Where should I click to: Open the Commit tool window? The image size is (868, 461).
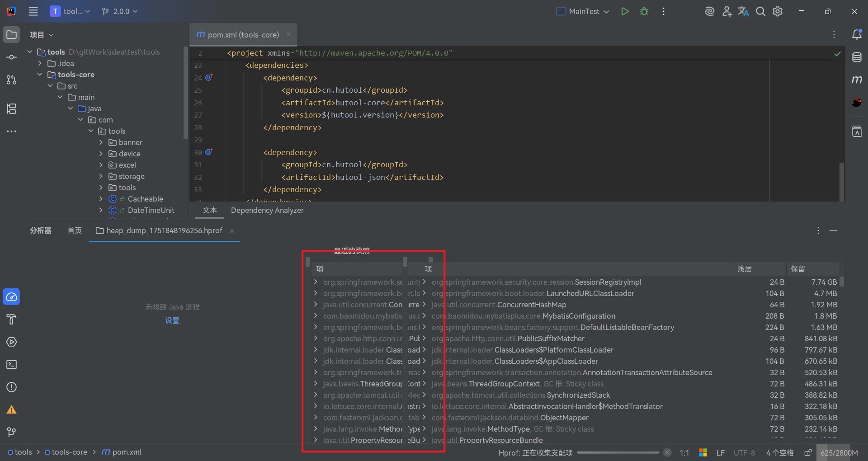pyautogui.click(x=12, y=57)
